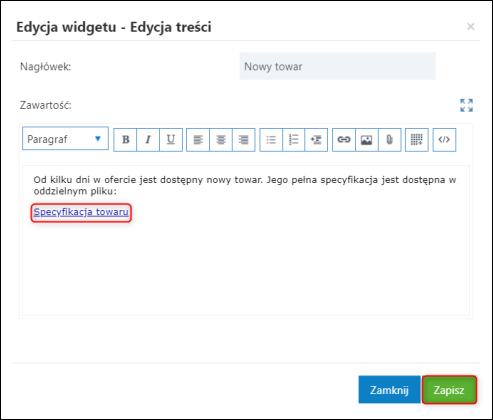Screen dimensions: 493x420
Task: Open HTML source code view
Action: [x=444, y=140]
